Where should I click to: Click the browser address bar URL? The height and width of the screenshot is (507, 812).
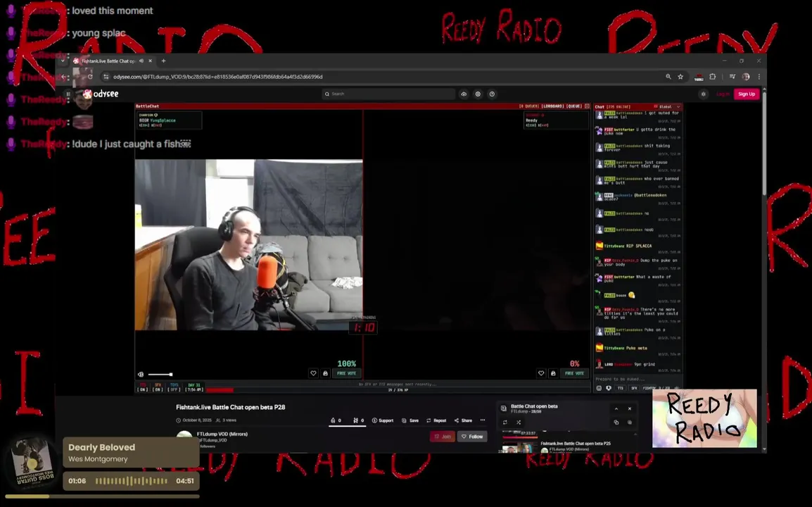[x=217, y=77]
